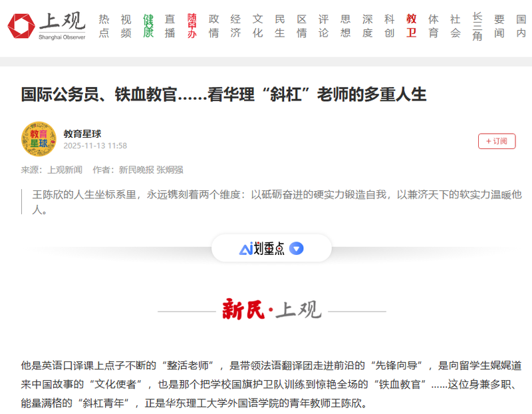Subscribe using the +订阅 button
Screen dimensions: 532x414
[x=496, y=141]
